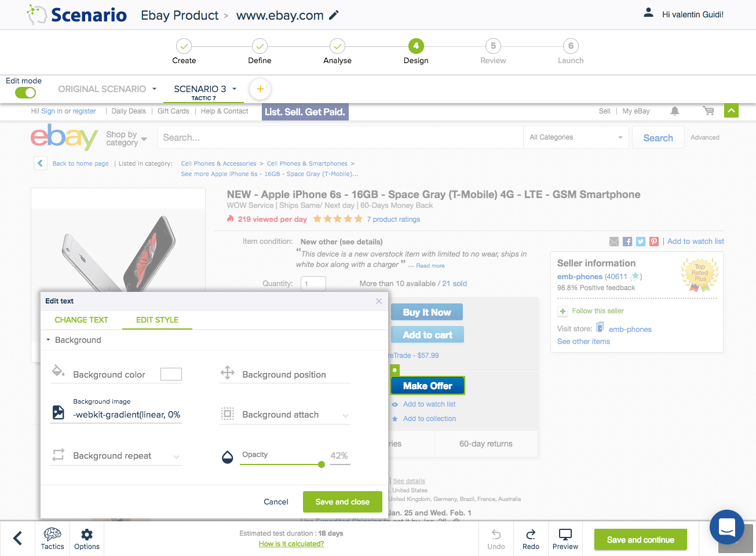Image resolution: width=756 pixels, height=556 pixels.
Task: Click the Add to cart button
Action: tap(428, 335)
